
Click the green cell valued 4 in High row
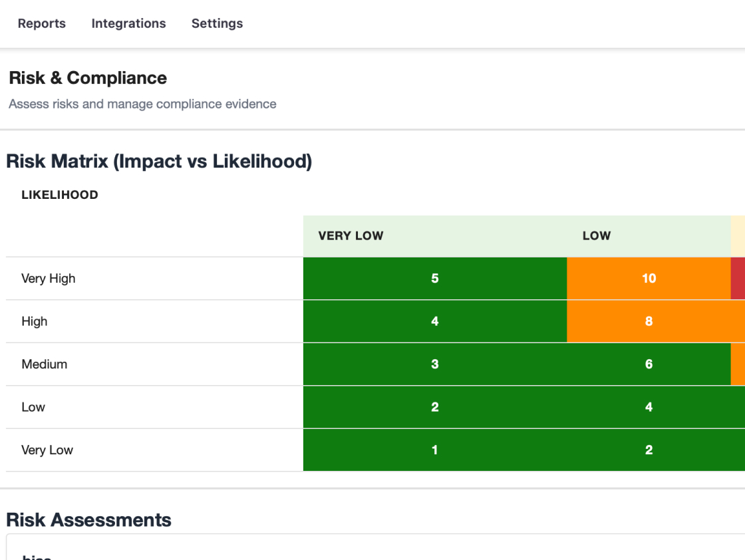click(434, 321)
